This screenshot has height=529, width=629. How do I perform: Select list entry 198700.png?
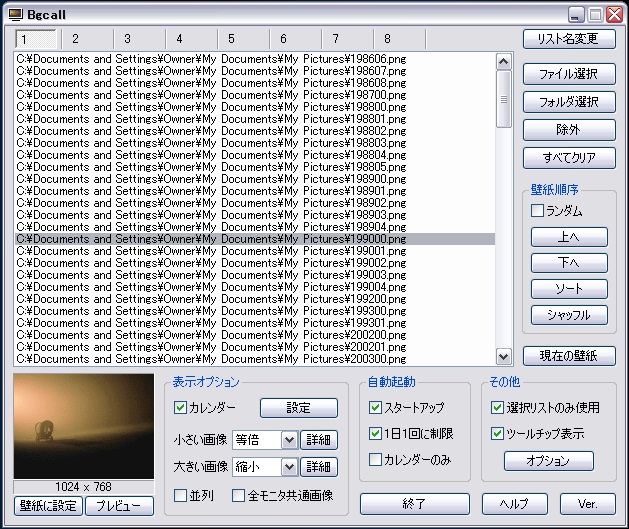(255, 95)
